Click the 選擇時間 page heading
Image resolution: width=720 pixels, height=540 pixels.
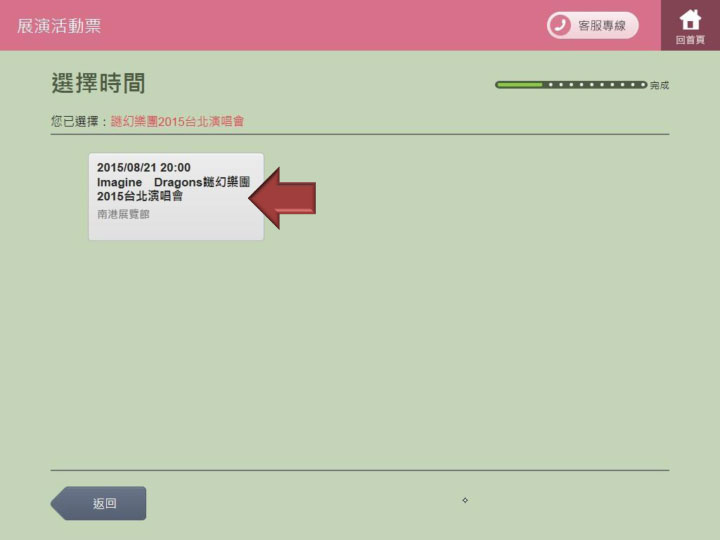[x=98, y=83]
